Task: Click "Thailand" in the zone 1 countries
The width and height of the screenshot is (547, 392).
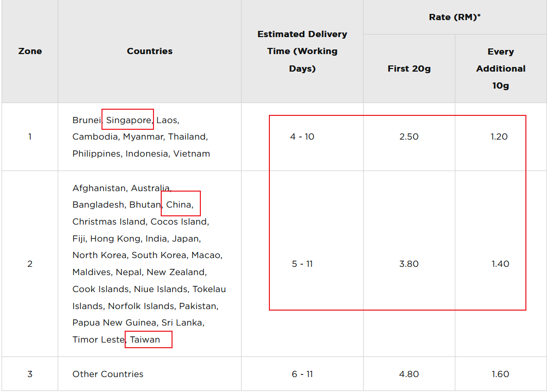Action: (186, 137)
